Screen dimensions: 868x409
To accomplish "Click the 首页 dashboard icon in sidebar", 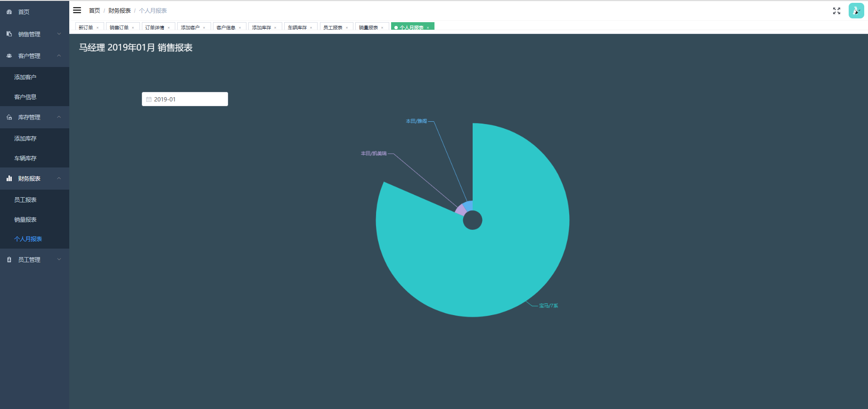I will point(9,12).
